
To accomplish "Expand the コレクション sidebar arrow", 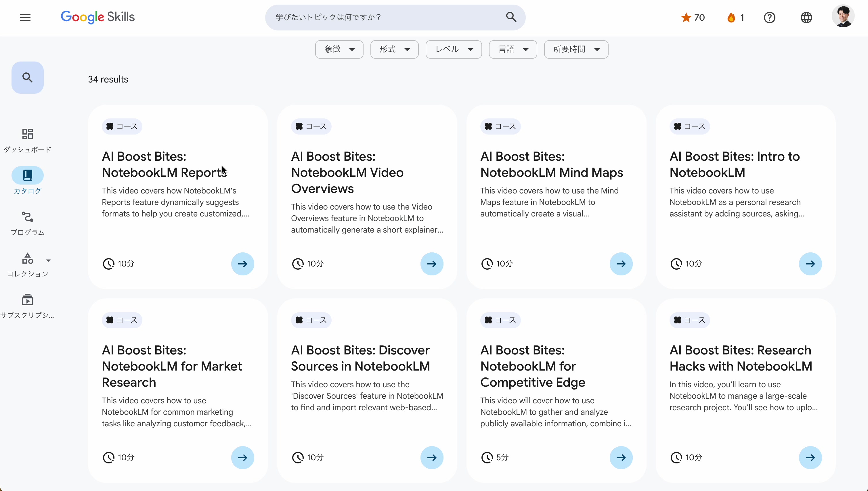I will [x=48, y=260].
